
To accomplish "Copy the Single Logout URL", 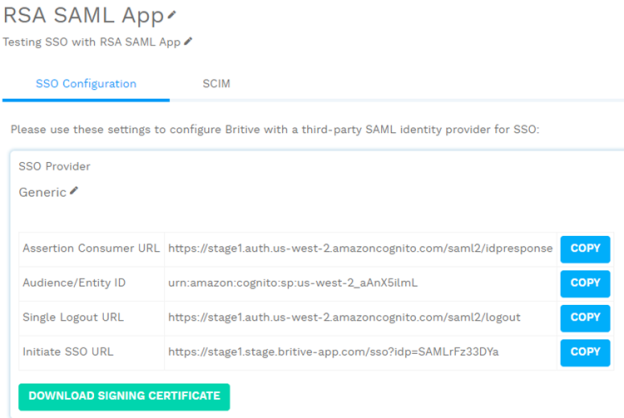I will (x=584, y=318).
